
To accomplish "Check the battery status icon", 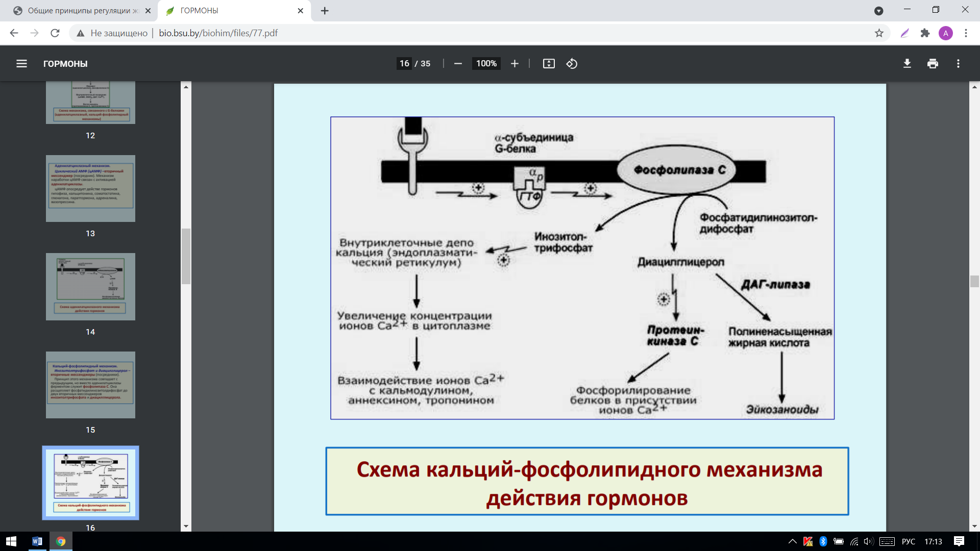I will tap(838, 541).
